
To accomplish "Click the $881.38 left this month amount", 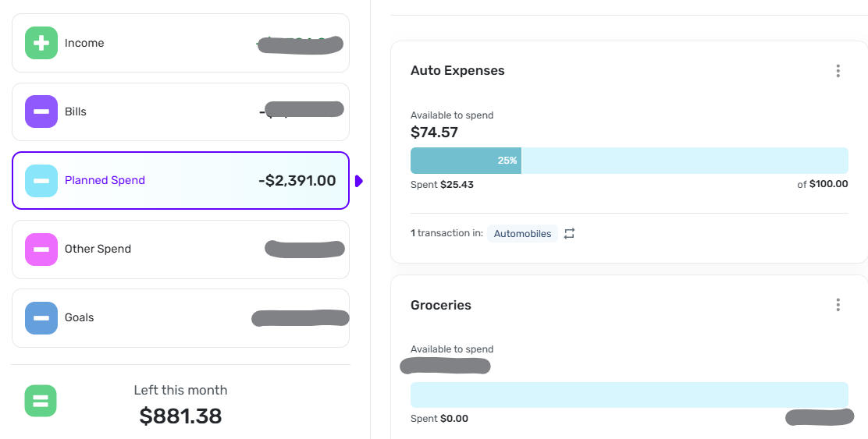I will 180,416.
